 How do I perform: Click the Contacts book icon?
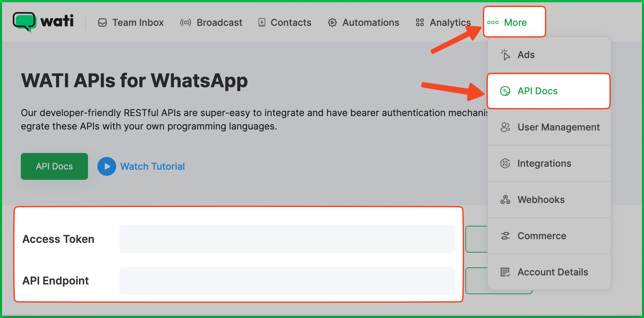(x=262, y=22)
